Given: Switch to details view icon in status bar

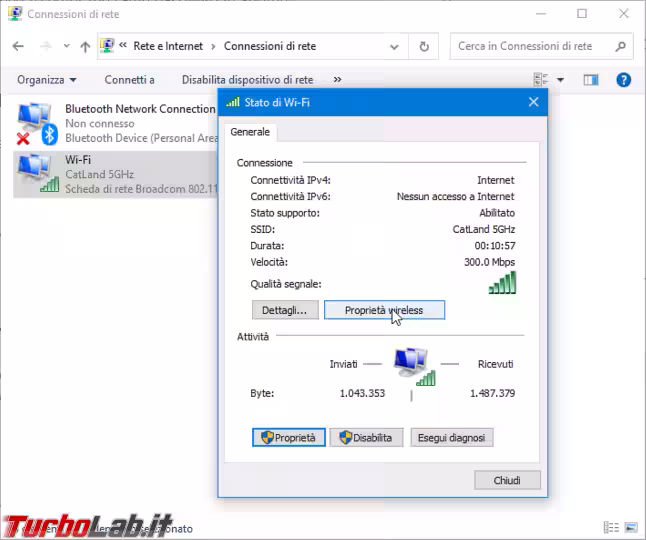Looking at the screenshot, I should 611,527.
